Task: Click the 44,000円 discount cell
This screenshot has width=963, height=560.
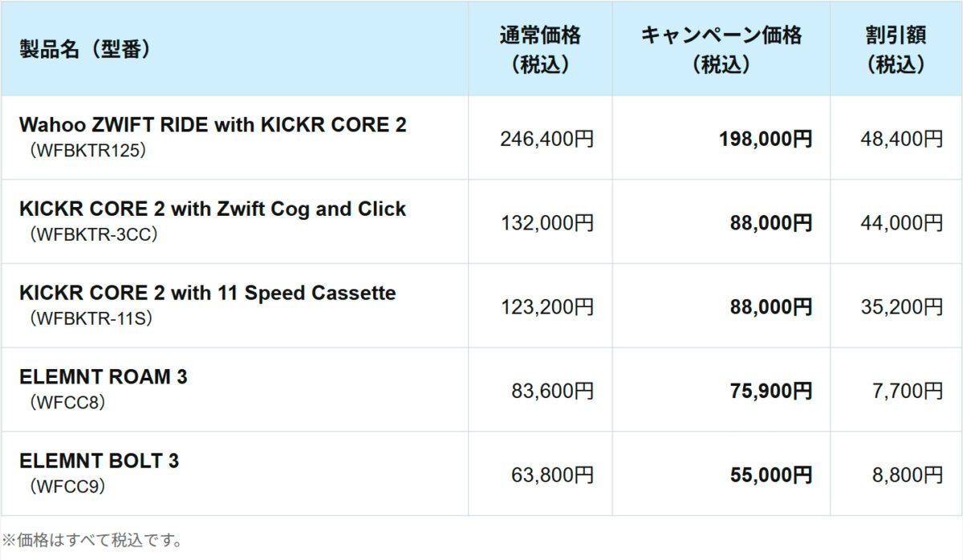Action: coord(897,223)
